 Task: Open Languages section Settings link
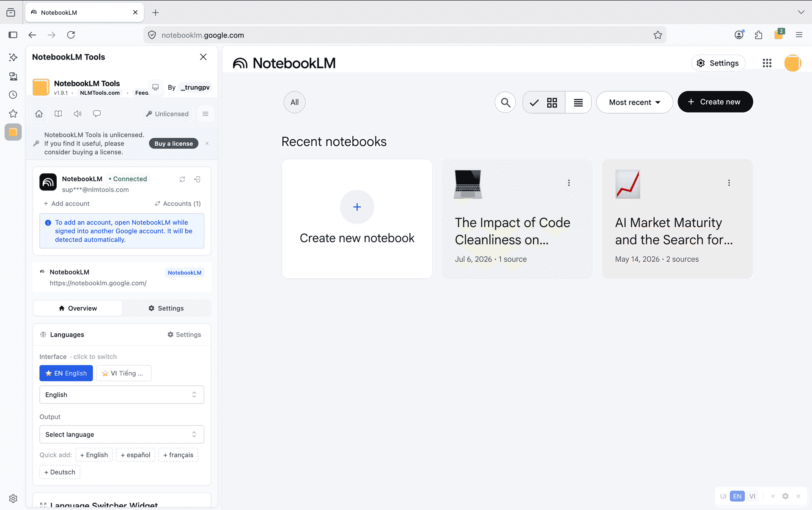click(x=184, y=335)
